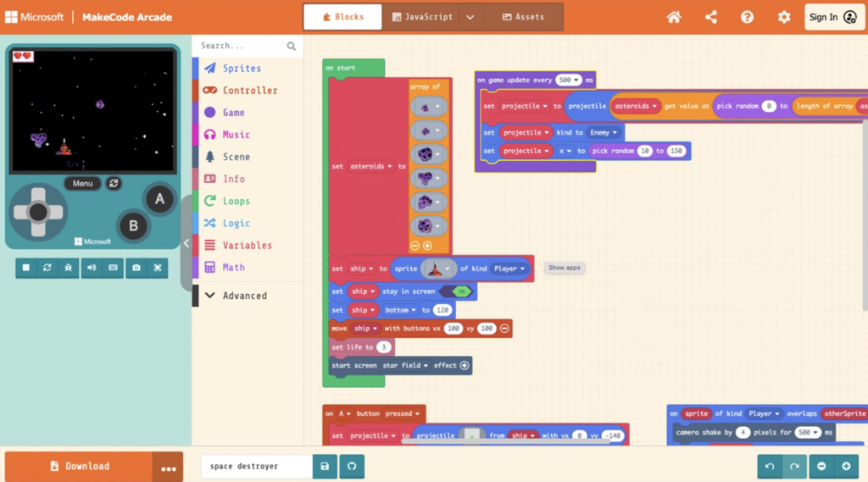Screen dimensions: 868x482
Task: Toggle debug mode with the bug icon
Action: tap(69, 268)
